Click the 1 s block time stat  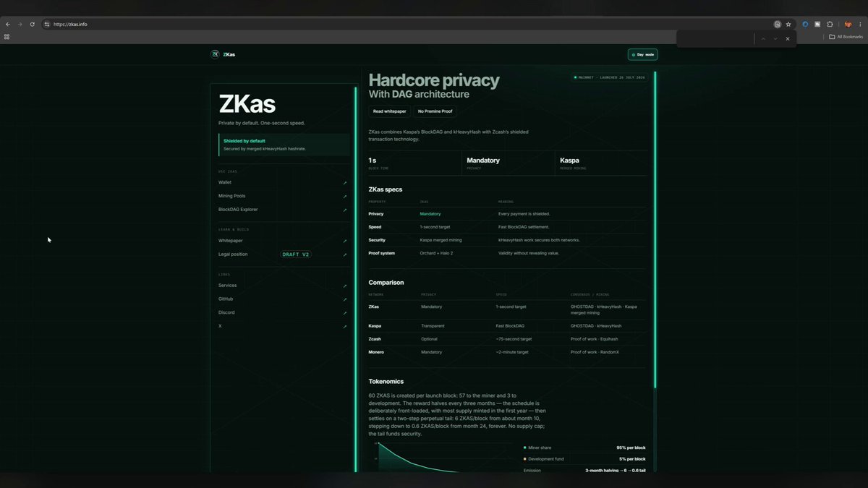coord(414,163)
